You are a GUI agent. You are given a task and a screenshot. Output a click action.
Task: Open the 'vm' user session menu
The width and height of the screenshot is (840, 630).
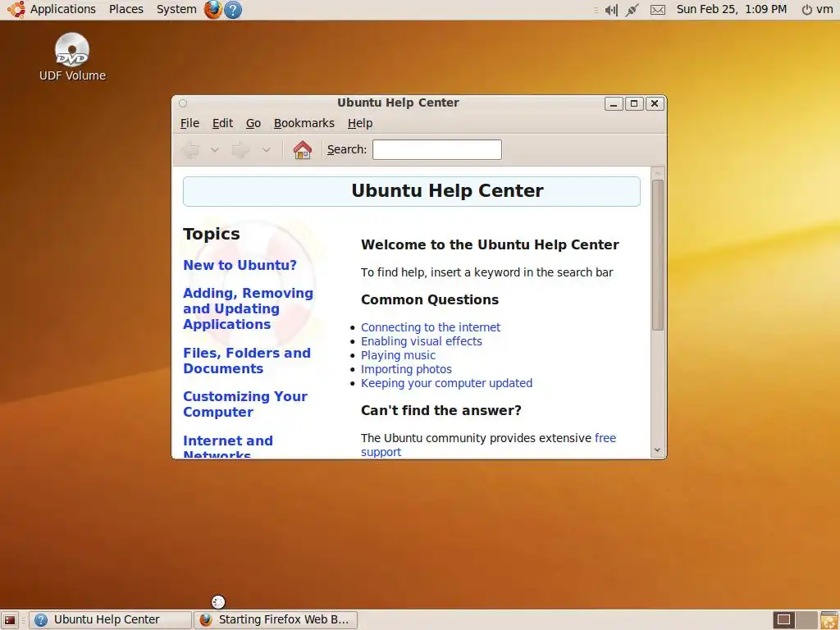pos(824,10)
